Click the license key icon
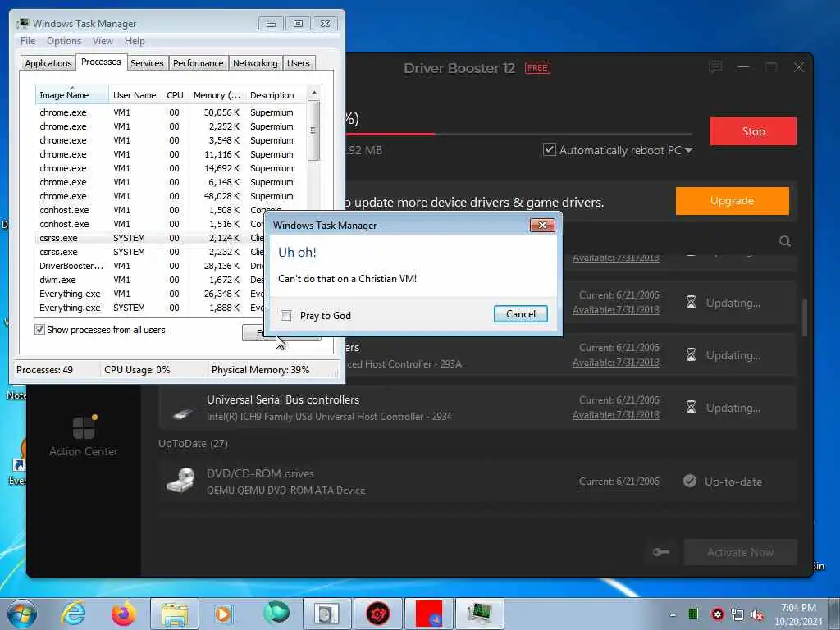 [661, 552]
